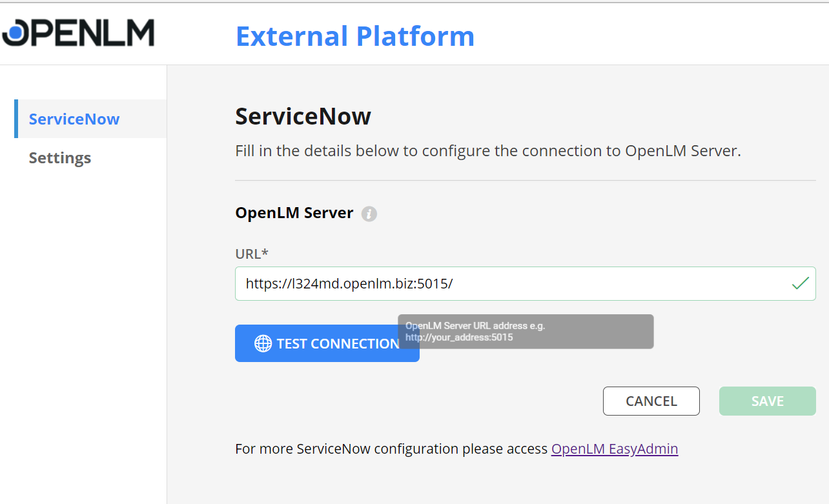The height and width of the screenshot is (504, 829).
Task: Click the OpenLM logo
Action: tap(78, 33)
